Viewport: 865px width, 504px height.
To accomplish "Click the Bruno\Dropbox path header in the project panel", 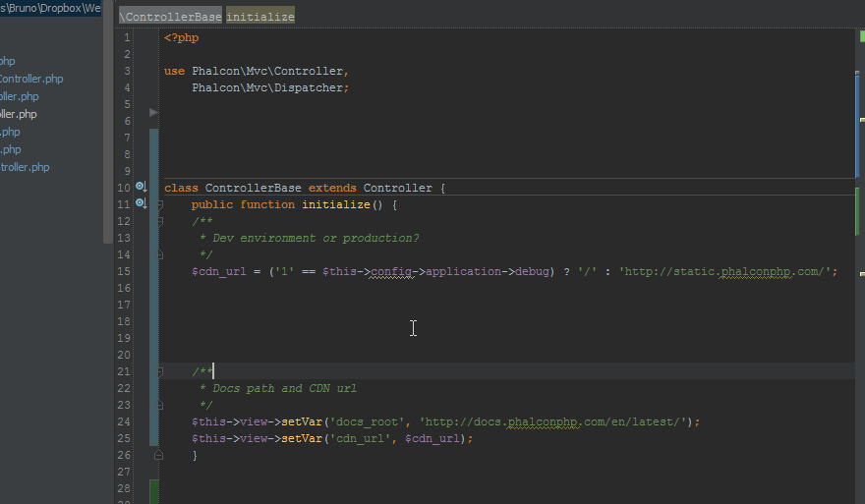I will coord(50,8).
